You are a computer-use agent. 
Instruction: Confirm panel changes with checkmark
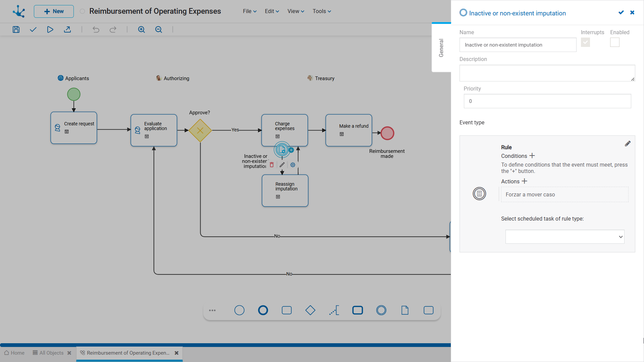pyautogui.click(x=621, y=12)
